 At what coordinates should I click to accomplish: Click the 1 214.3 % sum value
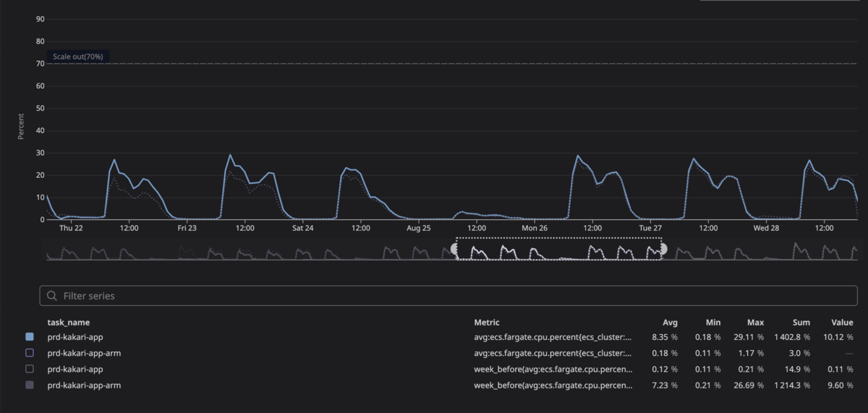tap(791, 385)
